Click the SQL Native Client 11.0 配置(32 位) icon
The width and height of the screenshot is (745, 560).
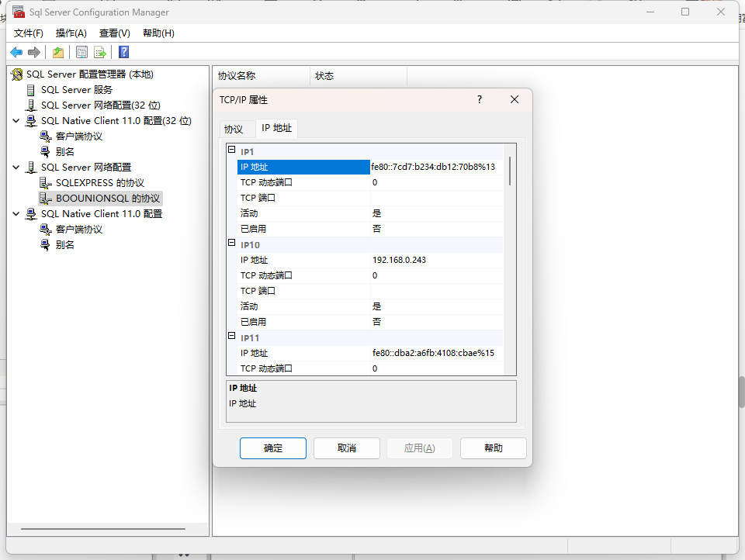31,121
